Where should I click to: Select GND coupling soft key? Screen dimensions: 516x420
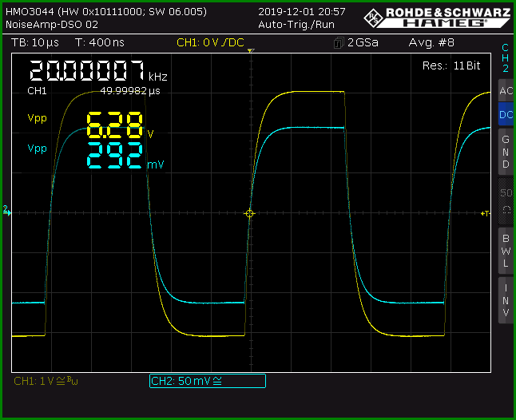click(506, 152)
